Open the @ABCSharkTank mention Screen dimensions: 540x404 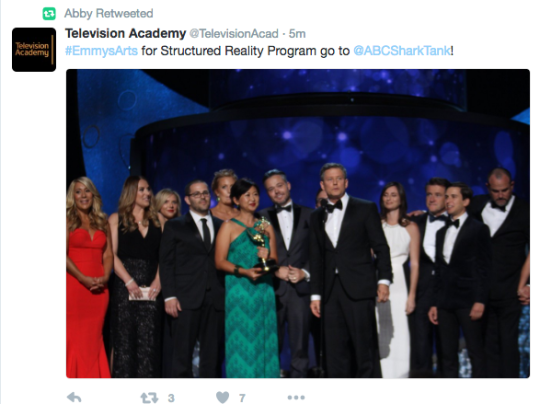tap(402, 51)
